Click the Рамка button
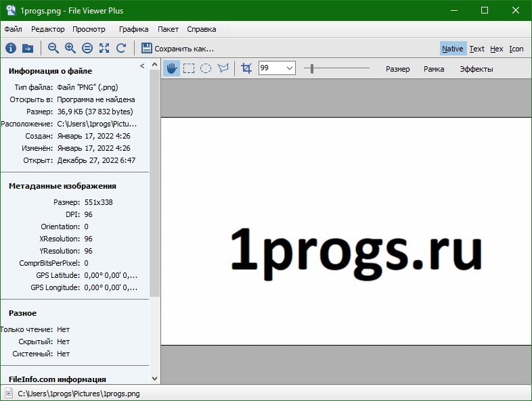This screenshot has width=532, height=401. tap(434, 69)
